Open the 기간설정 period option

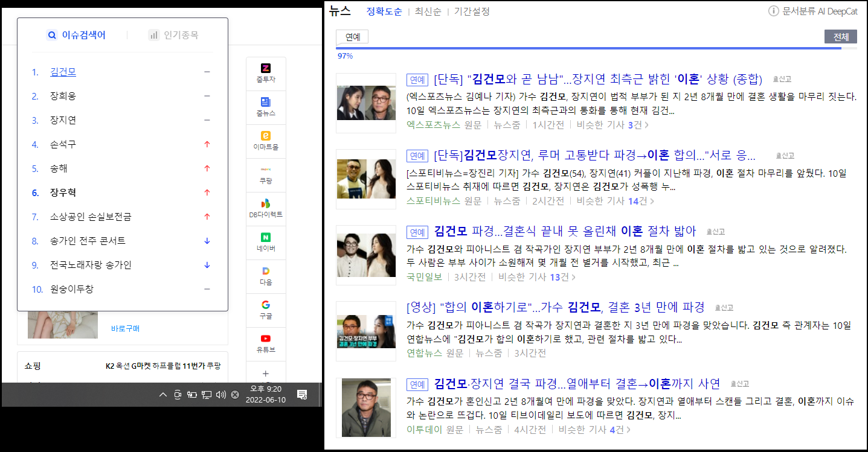pyautogui.click(x=472, y=11)
